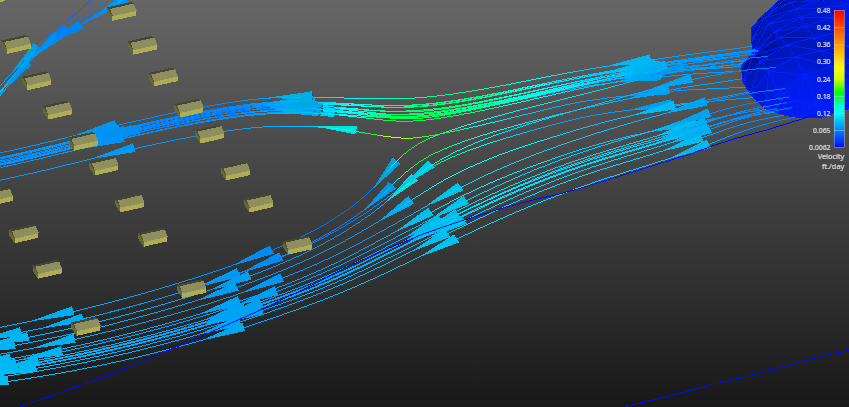The width and height of the screenshot is (849, 407).
Task: Click the 0.42 legend tick value
Action: [823, 27]
